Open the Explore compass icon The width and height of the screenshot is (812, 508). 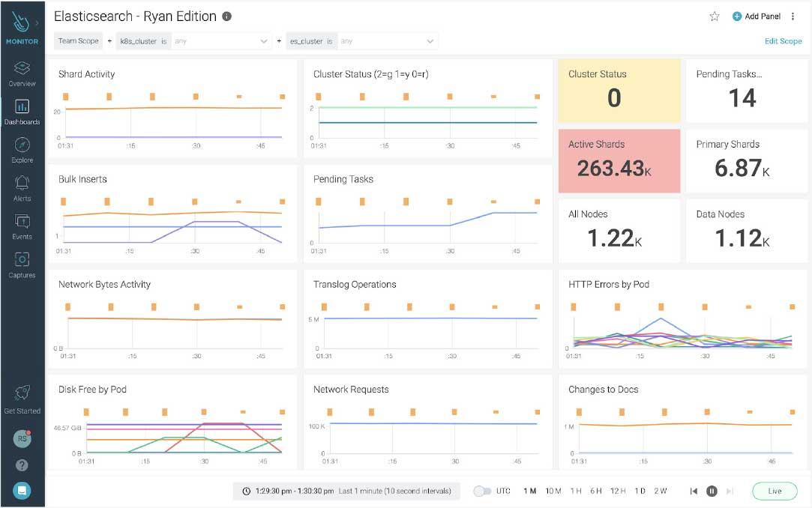22,145
